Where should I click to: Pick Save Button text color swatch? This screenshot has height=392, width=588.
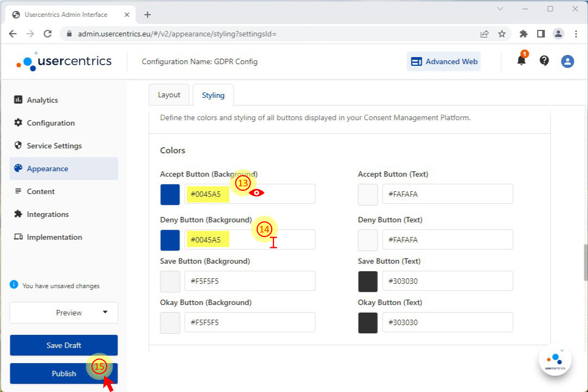point(368,281)
